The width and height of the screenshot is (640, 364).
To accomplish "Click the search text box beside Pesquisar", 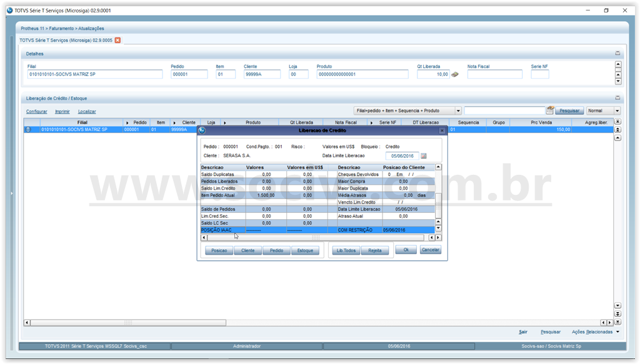I will (x=504, y=111).
